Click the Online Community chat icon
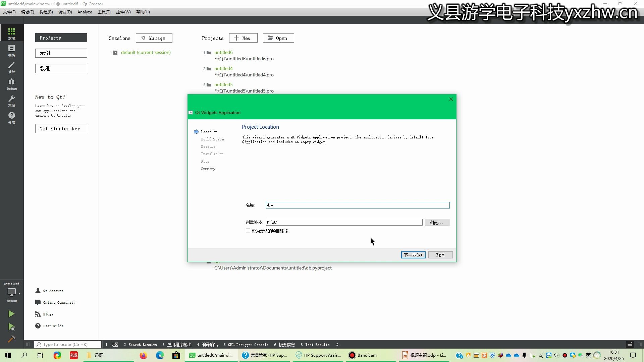The width and height of the screenshot is (644, 362). coord(38,302)
